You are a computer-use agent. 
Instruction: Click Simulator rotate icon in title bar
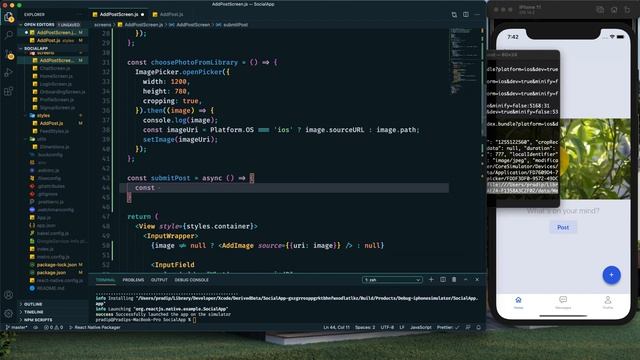point(627,9)
